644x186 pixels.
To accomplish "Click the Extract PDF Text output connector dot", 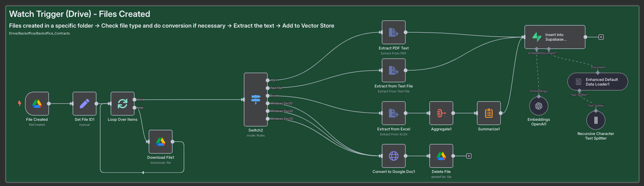I will click(405, 32).
